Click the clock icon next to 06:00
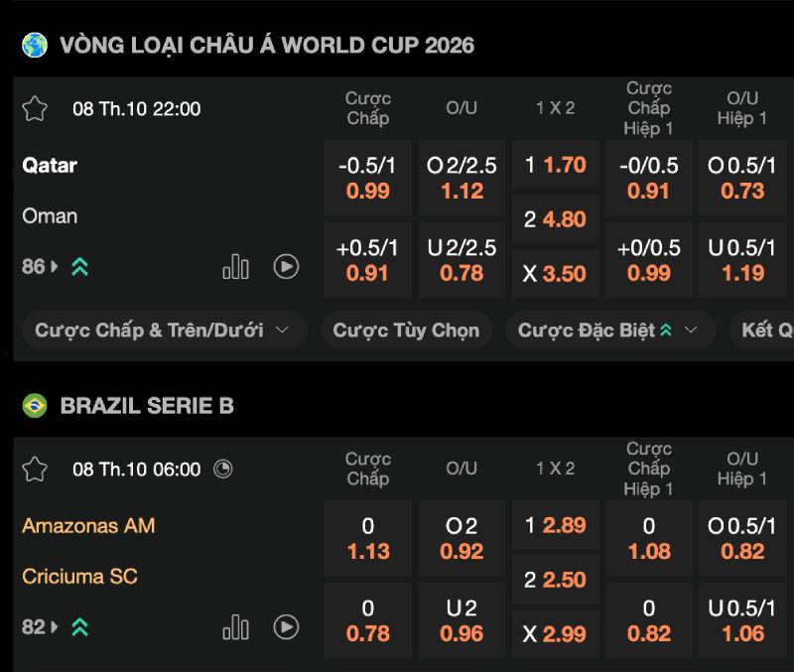 pyautogui.click(x=223, y=469)
